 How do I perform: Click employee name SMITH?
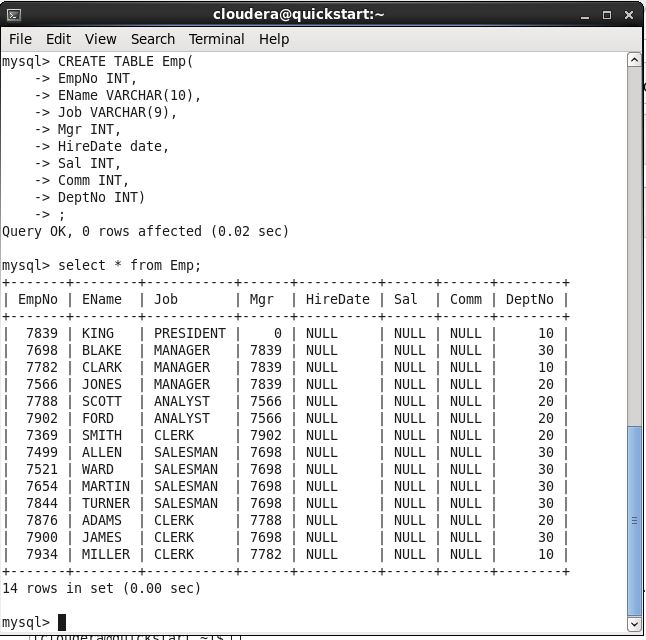click(x=101, y=435)
